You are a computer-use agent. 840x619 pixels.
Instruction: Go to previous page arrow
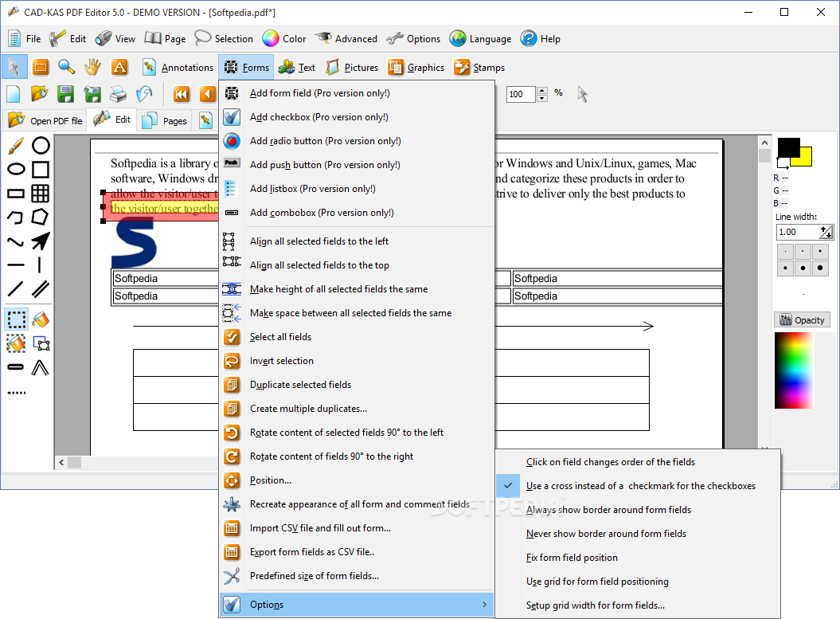pyautogui.click(x=207, y=94)
